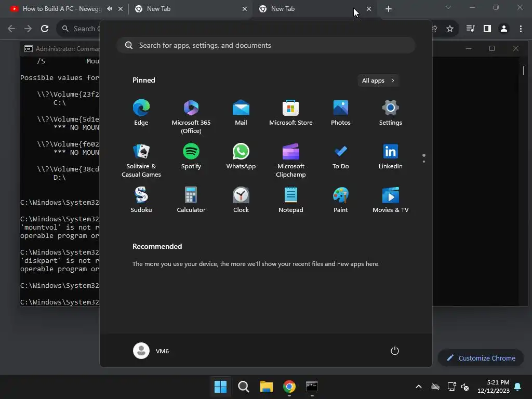Open WhatsApp from pinned apps
The height and width of the screenshot is (399, 532).
(241, 157)
